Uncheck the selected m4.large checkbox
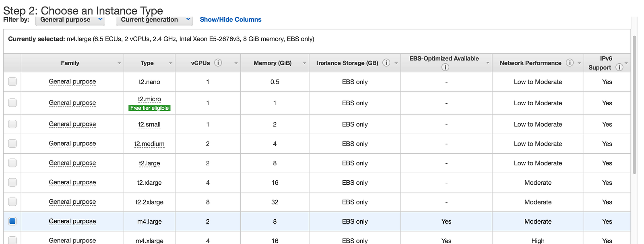Viewport: 644px width, 244px height. 12,221
